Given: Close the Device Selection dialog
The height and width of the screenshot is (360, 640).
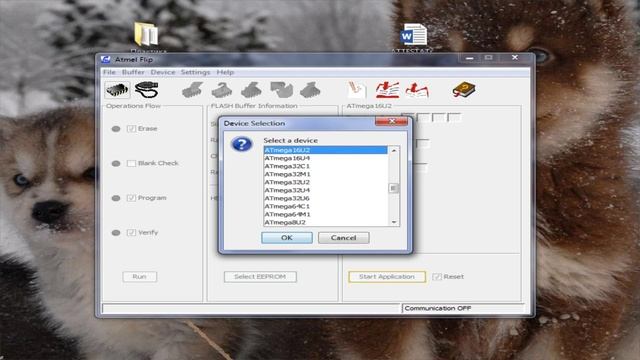Looking at the screenshot, I should pyautogui.click(x=392, y=121).
